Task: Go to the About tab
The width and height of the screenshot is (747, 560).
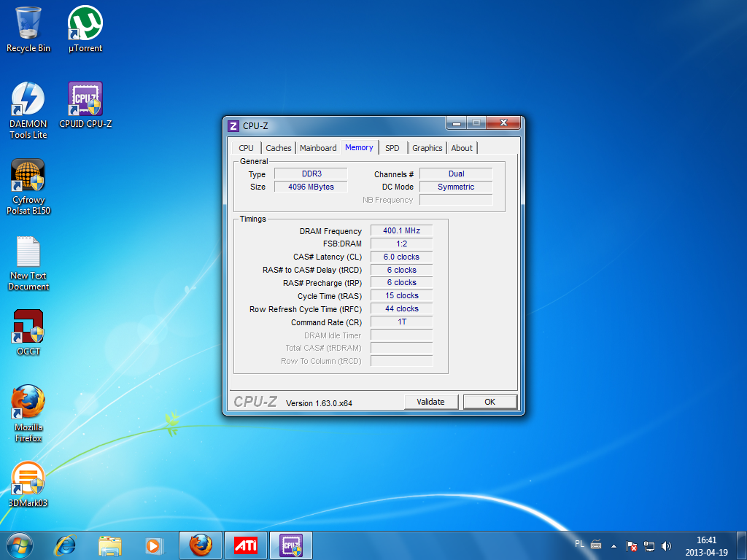Action: pos(462,148)
